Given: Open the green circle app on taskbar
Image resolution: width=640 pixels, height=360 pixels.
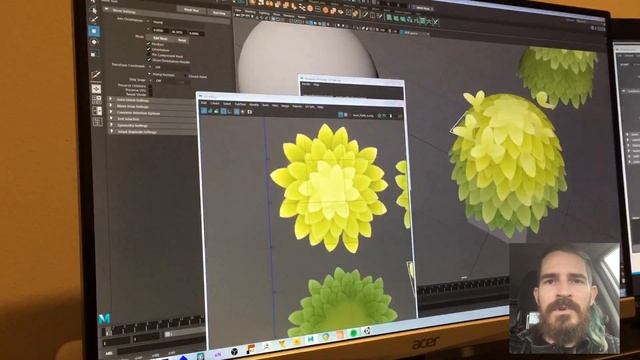Looking at the screenshot, I should [x=353, y=333].
